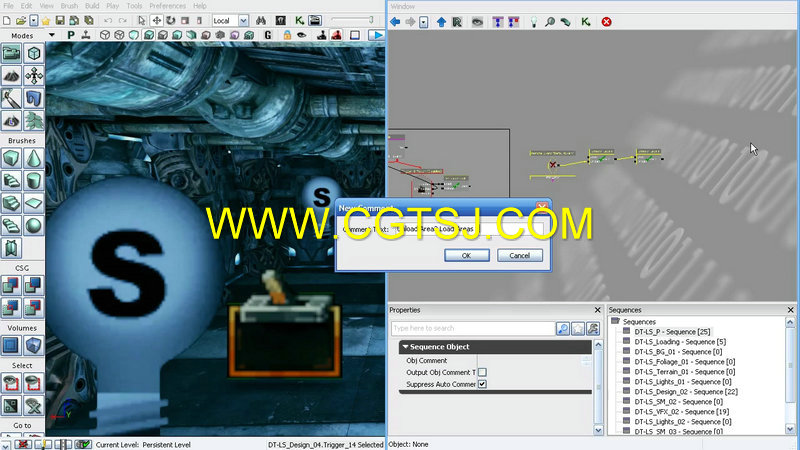Click Kismet magnifier search icon
Viewport: 800px width, 450px height.
click(550, 21)
